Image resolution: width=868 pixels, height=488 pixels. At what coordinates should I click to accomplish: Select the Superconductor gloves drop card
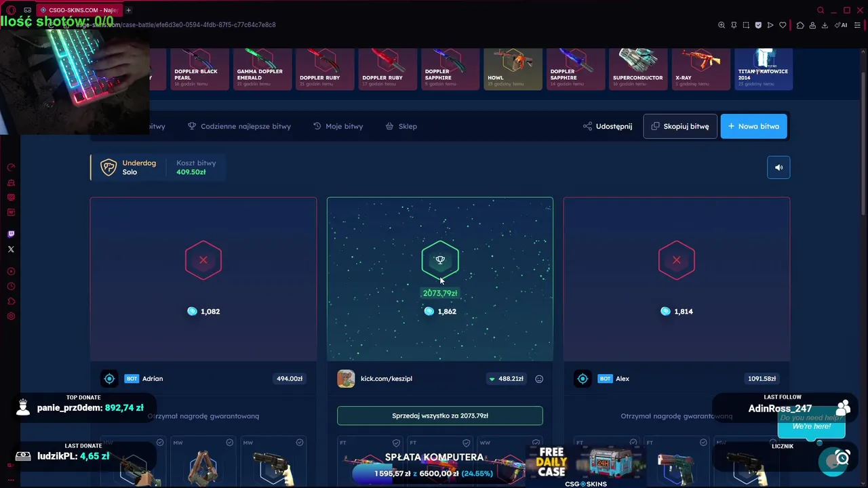coord(638,68)
